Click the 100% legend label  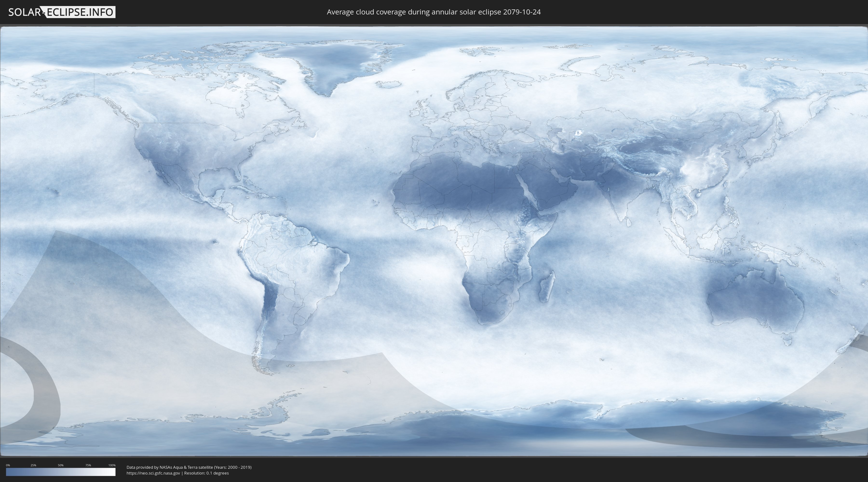click(x=112, y=465)
